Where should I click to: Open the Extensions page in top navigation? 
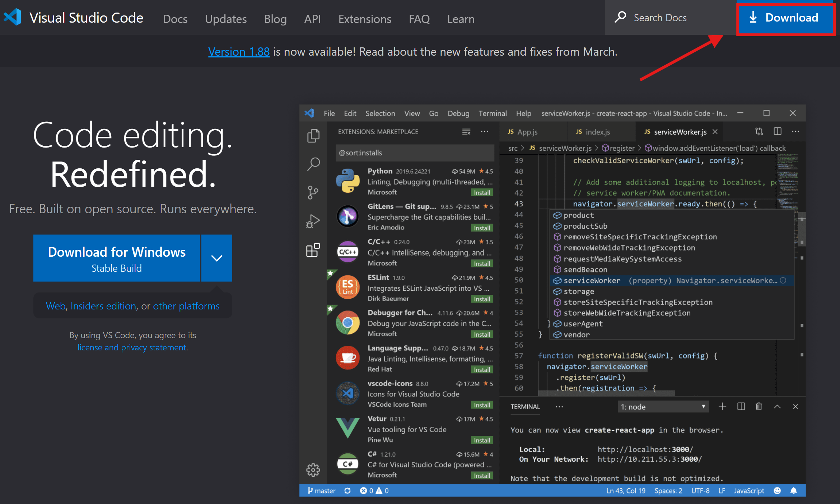(x=365, y=19)
